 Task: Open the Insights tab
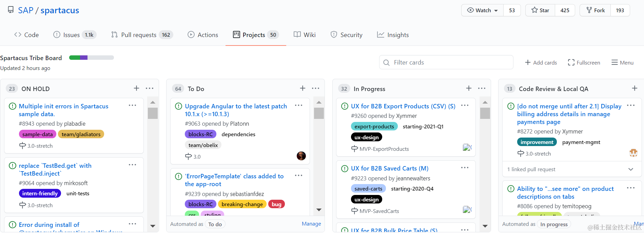click(393, 35)
